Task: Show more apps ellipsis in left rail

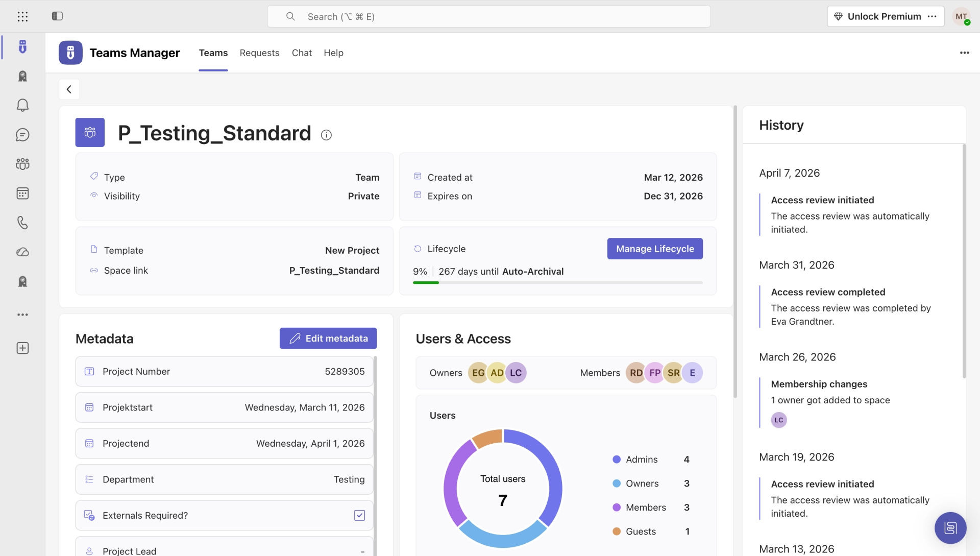Action: 22,315
